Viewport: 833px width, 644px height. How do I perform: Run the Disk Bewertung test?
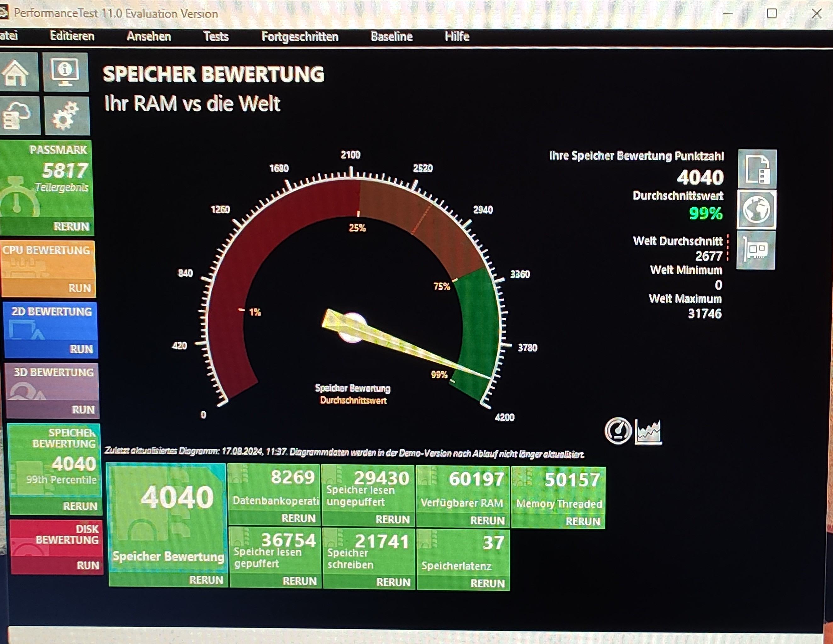[x=88, y=565]
